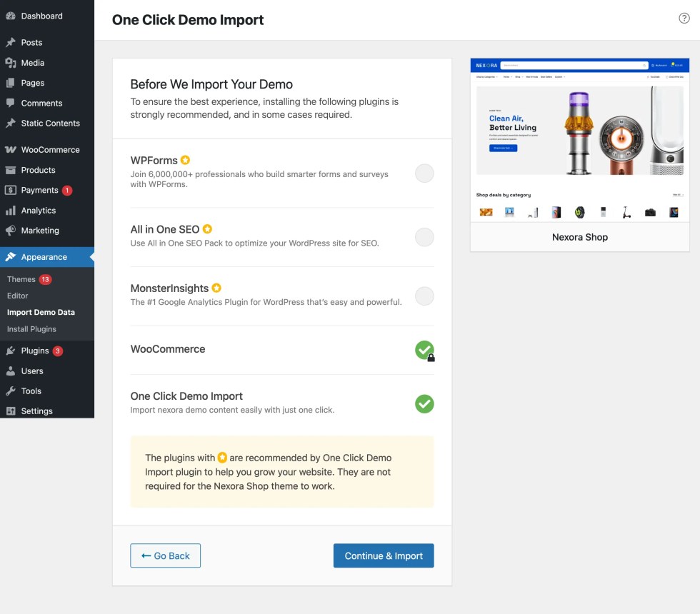Viewport: 700px width, 614px height.
Task: Click the locked WooCommerce green checkmark
Action: pyautogui.click(x=424, y=351)
